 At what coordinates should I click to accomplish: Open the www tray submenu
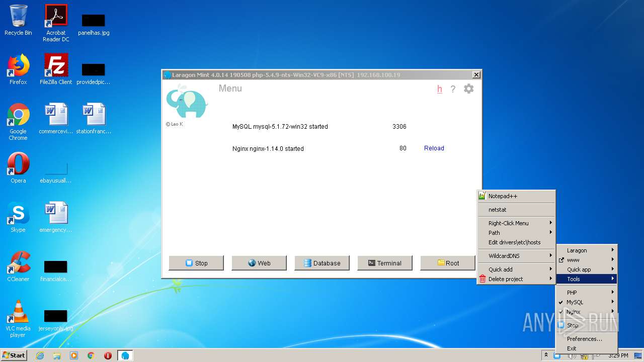click(587, 260)
